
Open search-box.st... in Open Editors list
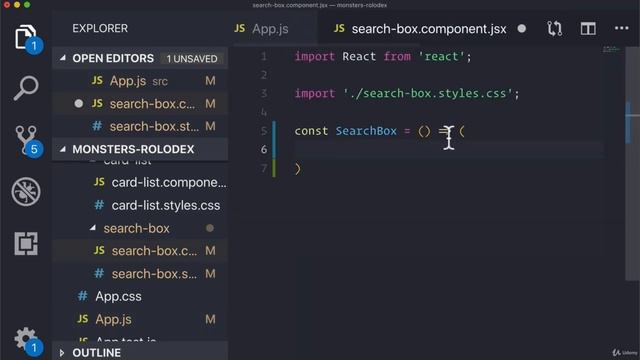tap(140, 126)
